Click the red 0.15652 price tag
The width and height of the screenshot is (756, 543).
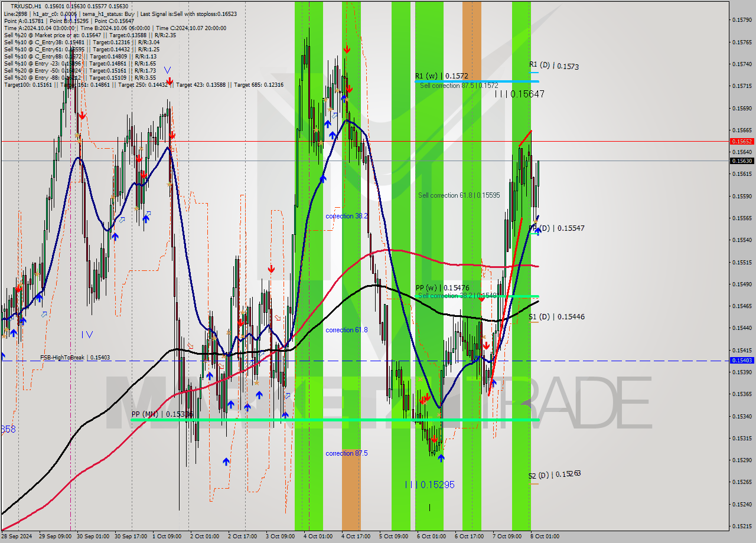(x=741, y=142)
